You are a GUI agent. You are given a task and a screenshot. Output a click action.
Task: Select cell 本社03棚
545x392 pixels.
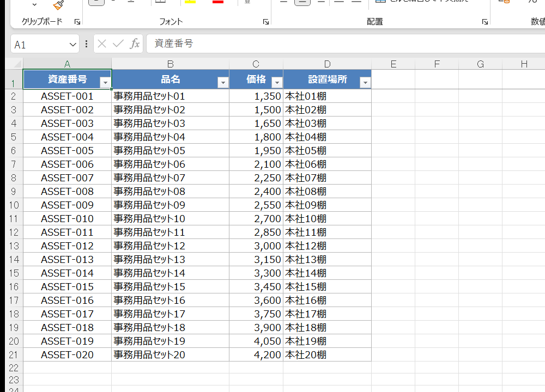(x=328, y=123)
